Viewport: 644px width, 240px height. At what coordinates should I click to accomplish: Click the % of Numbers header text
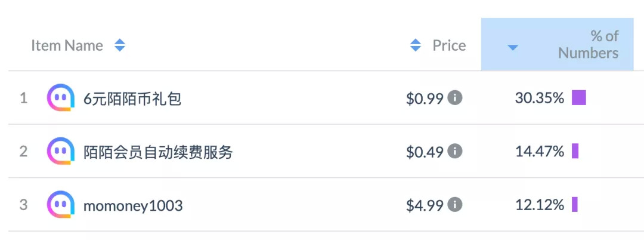coord(588,45)
